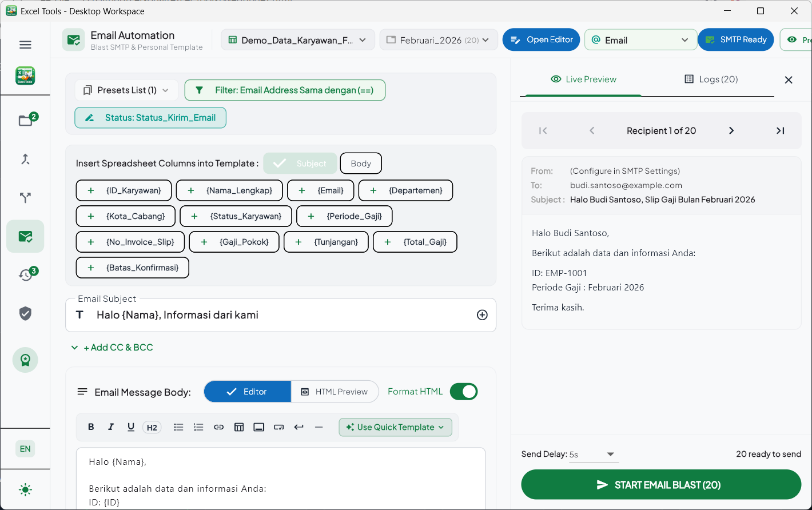Click the SMTP Ready button
Image resolution: width=812 pixels, height=510 pixels.
click(736, 39)
